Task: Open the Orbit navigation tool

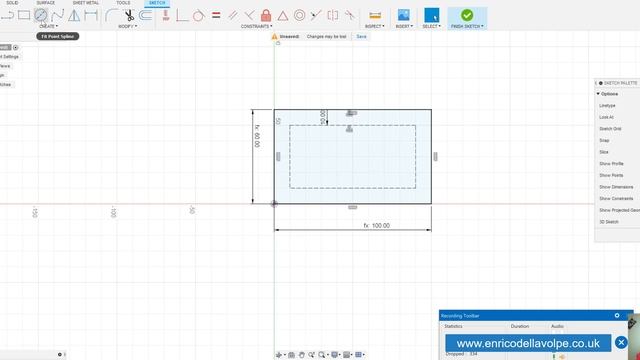Action: coord(279,355)
